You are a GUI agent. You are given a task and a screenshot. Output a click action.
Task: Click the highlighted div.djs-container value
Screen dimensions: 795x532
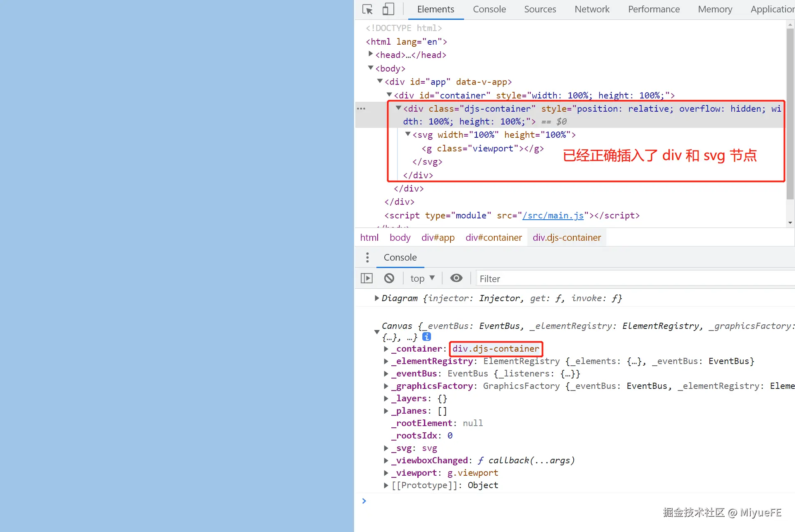tap(496, 349)
